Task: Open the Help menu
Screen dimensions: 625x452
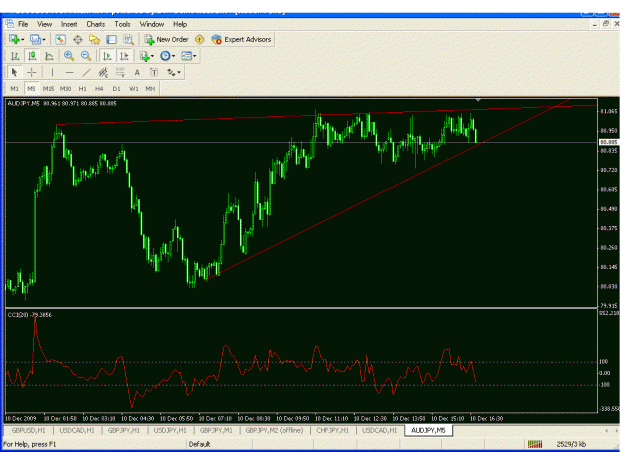Action: (x=180, y=24)
